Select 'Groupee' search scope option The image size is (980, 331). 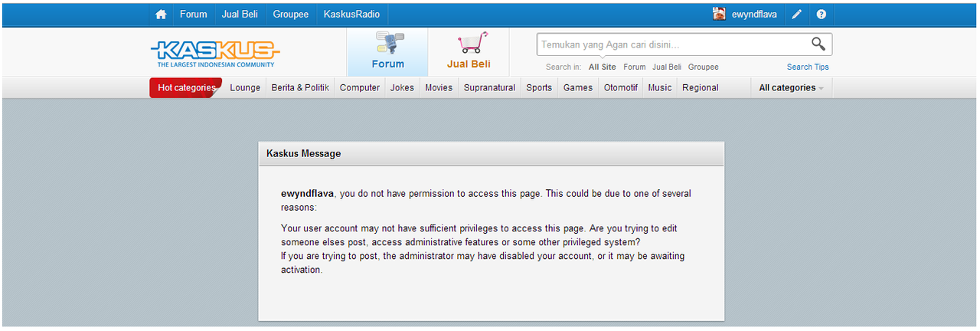(x=704, y=67)
